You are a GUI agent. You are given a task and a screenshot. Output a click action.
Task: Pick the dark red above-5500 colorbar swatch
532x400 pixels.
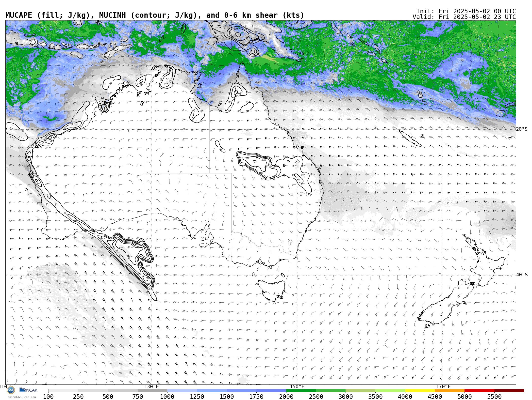tap(509, 391)
